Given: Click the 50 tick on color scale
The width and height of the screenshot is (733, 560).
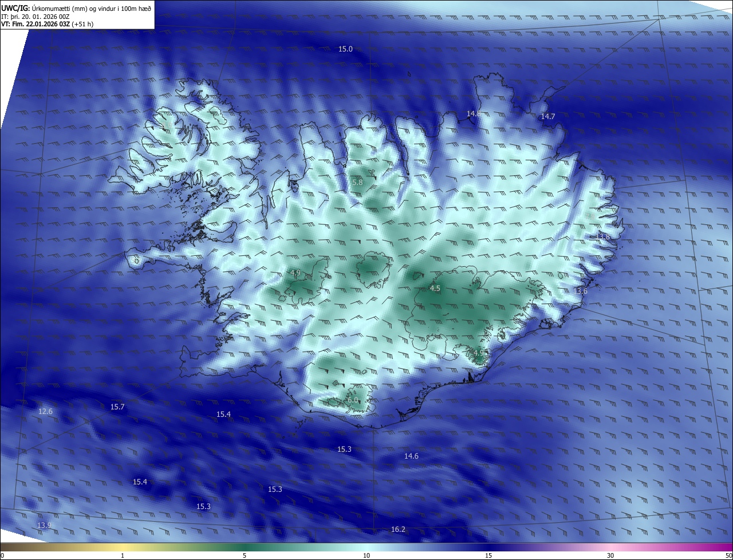Looking at the screenshot, I should click(x=728, y=555).
